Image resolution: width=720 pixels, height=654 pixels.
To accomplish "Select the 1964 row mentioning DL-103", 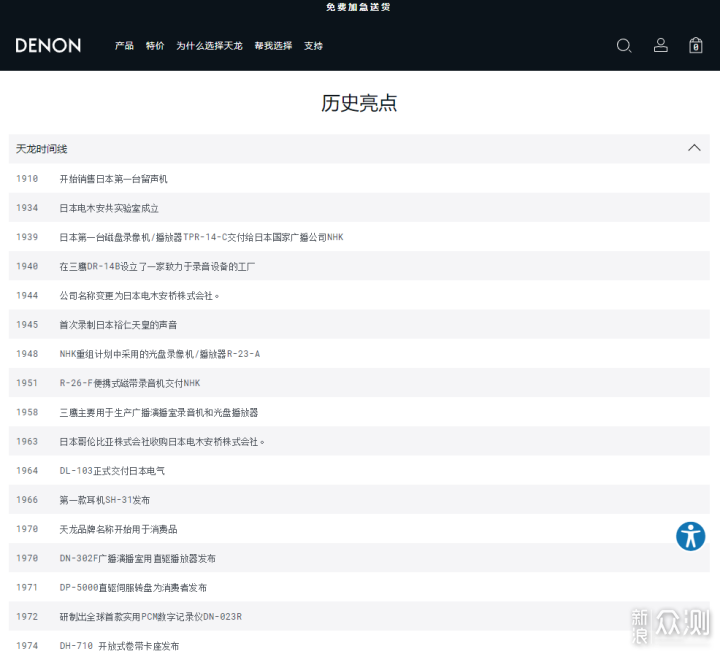I will tap(359, 470).
